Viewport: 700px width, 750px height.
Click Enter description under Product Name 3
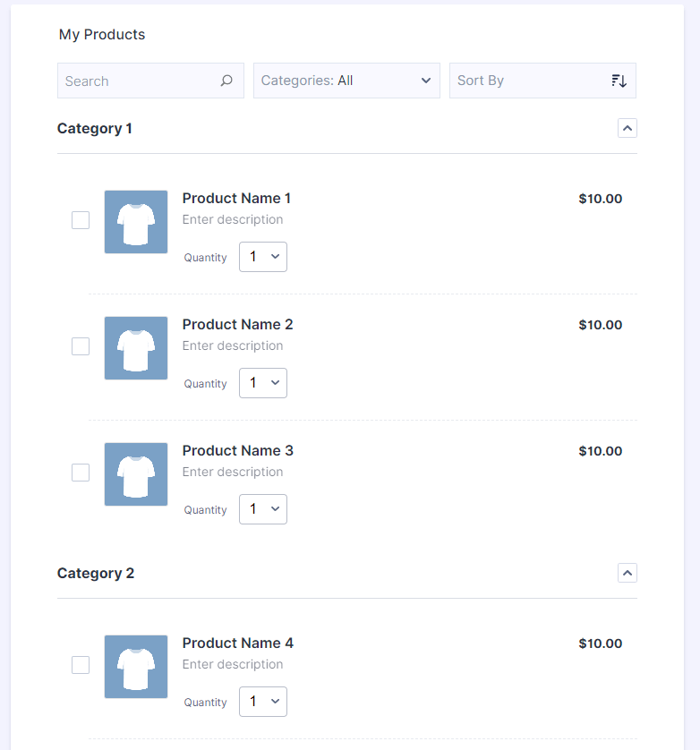click(233, 473)
